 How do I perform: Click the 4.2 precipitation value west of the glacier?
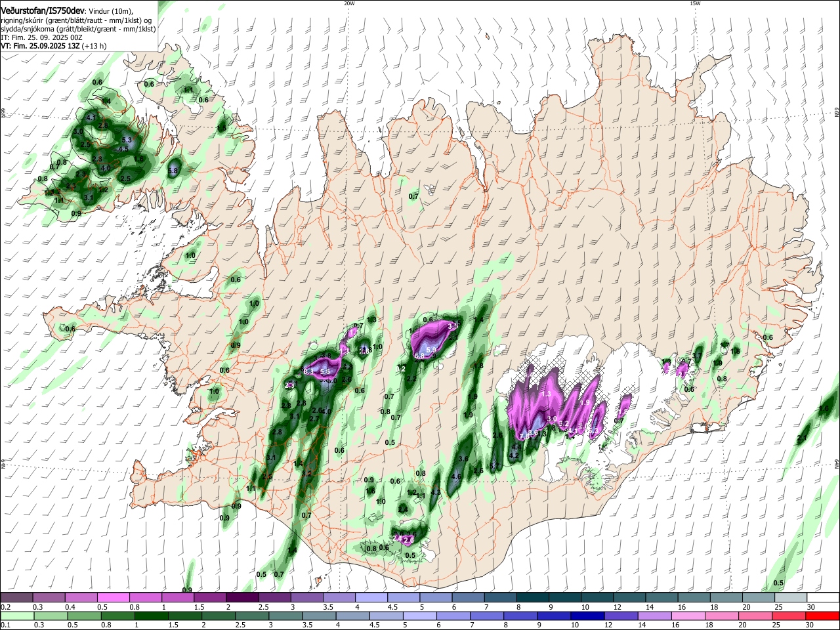click(x=514, y=455)
